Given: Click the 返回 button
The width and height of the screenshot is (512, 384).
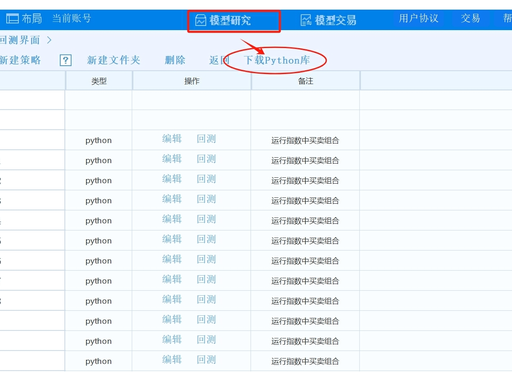Looking at the screenshot, I should coord(219,60).
